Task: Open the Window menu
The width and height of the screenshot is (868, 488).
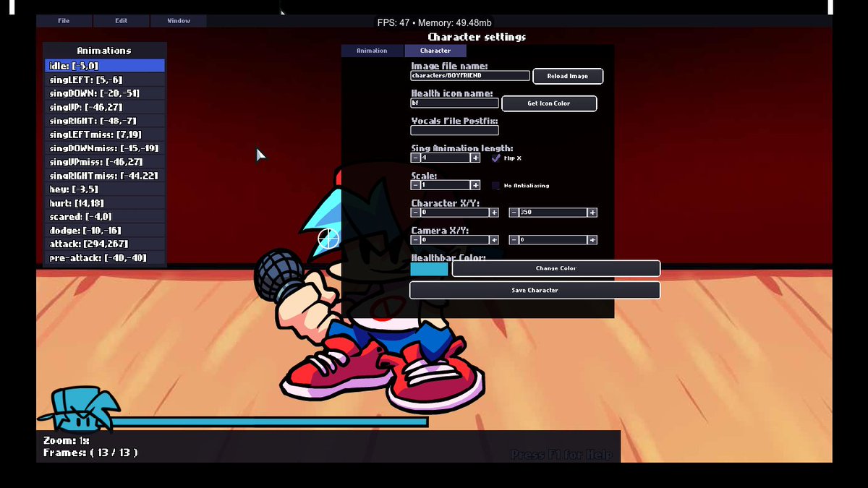Action: pos(179,21)
